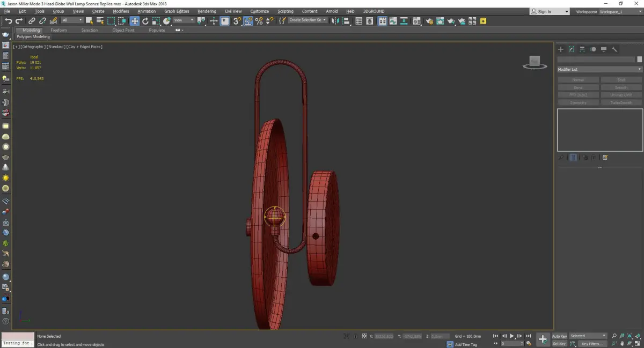Click the ViewCube in the viewport
Screen dimensions: 644x348
(x=534, y=62)
